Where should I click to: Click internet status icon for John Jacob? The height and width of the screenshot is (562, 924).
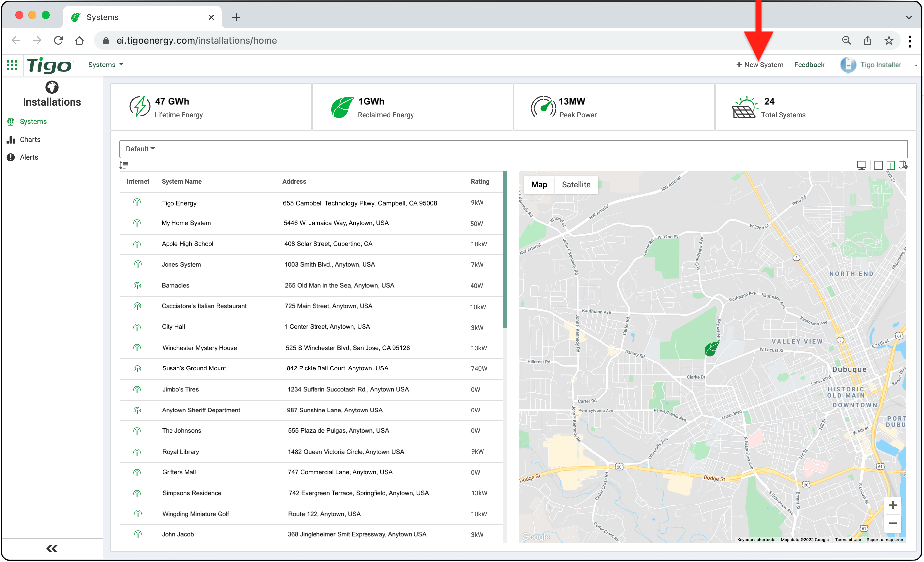138,534
